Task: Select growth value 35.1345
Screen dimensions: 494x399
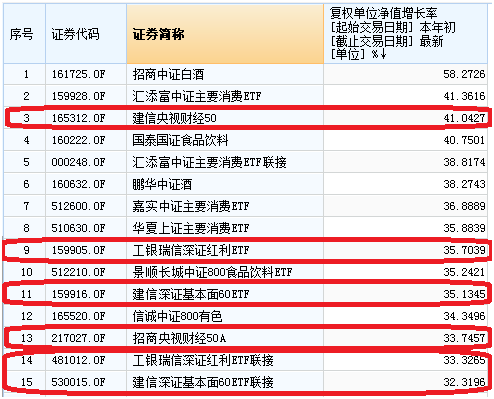Action: [464, 294]
